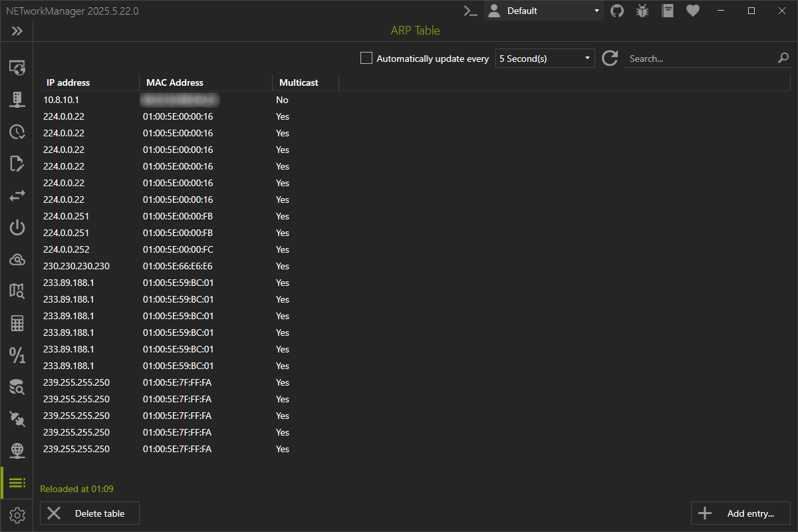Viewport: 798px width, 532px height.
Task: Open the settings gear in sidebar
Action: pyautogui.click(x=17, y=515)
